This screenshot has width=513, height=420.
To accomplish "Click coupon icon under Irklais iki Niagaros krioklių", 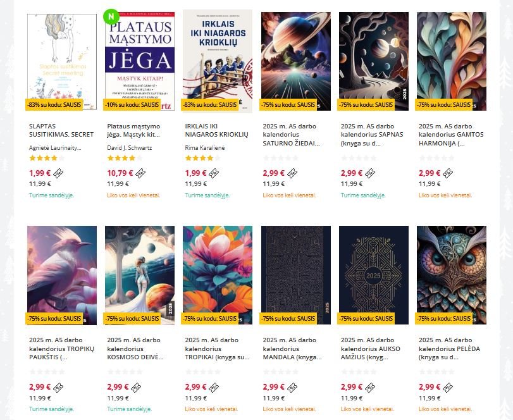I will pyautogui.click(x=214, y=173).
